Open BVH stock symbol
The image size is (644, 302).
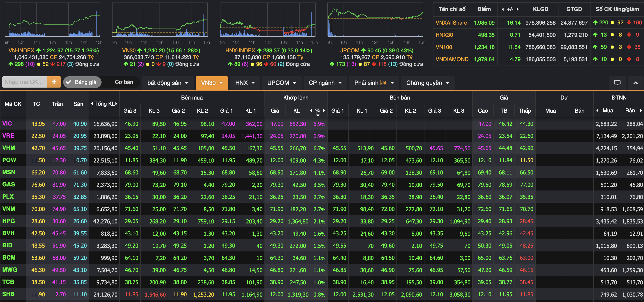click(x=8, y=233)
